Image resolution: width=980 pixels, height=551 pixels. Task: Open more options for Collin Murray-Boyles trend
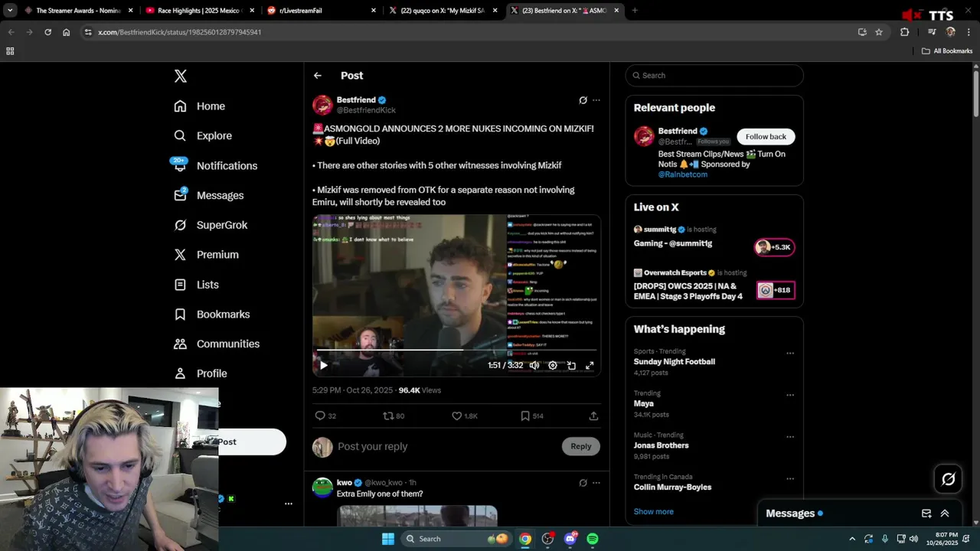[x=790, y=479]
